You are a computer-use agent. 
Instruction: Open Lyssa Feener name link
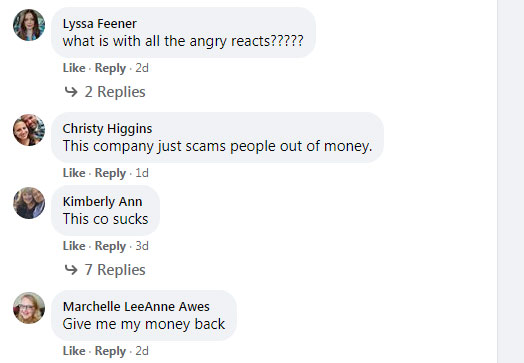click(x=100, y=24)
